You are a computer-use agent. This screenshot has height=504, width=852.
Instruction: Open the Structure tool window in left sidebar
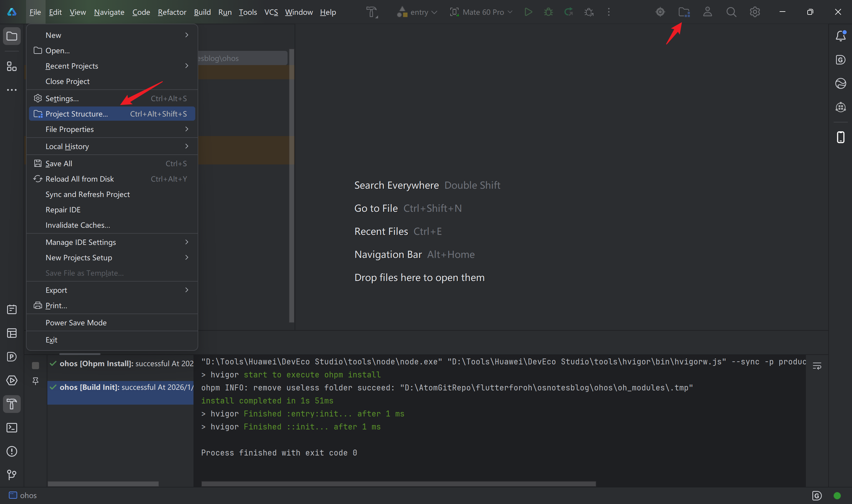tap(12, 66)
